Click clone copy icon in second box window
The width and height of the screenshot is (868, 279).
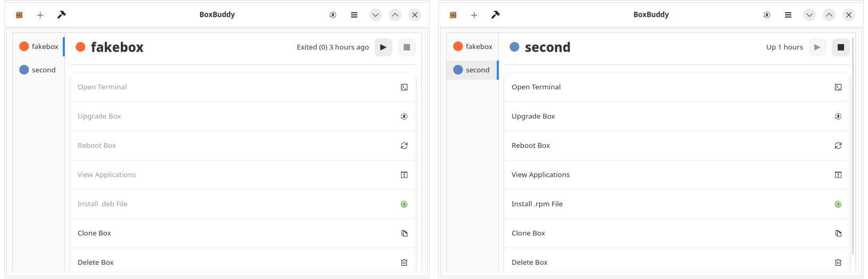point(838,233)
